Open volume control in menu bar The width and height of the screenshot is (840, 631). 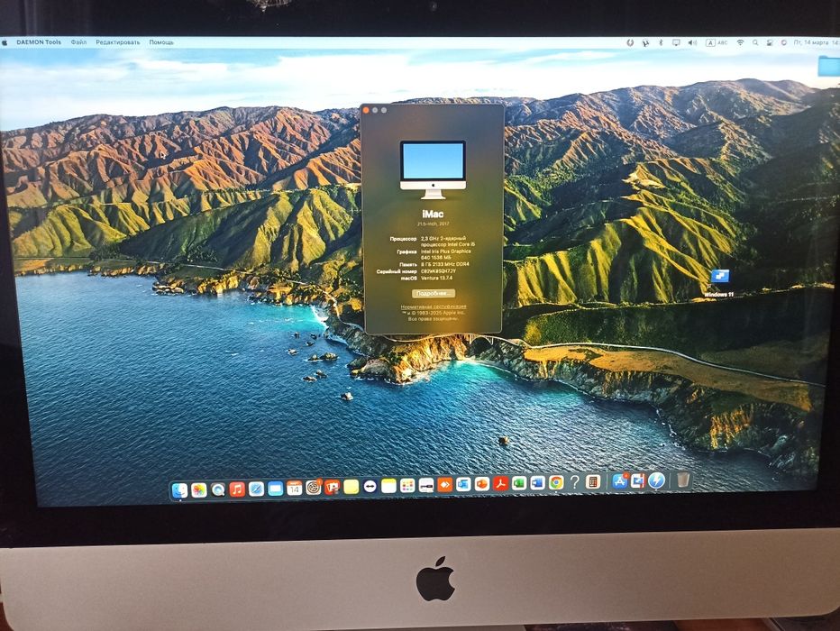click(693, 42)
